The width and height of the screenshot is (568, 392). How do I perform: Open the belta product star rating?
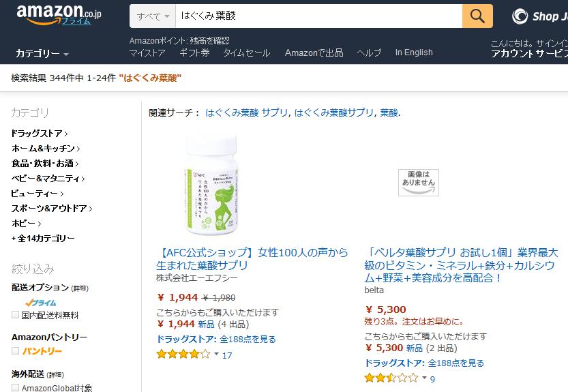391,378
